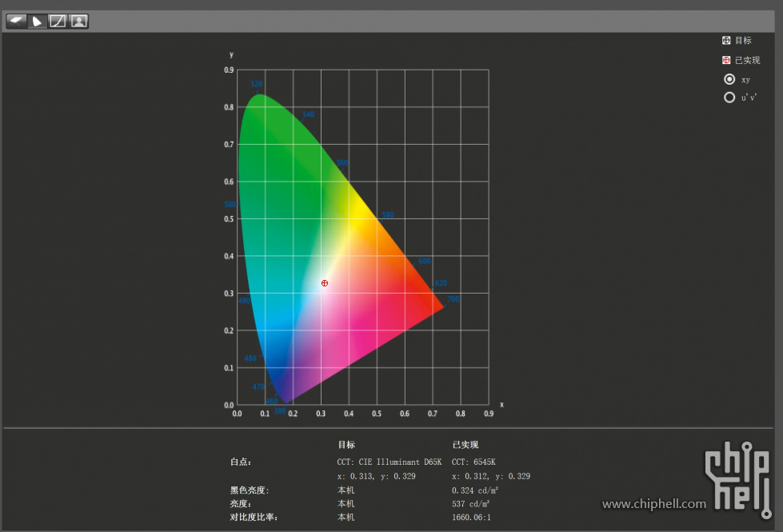
Task: Click the 对比度比率 row label
Action: (254, 517)
